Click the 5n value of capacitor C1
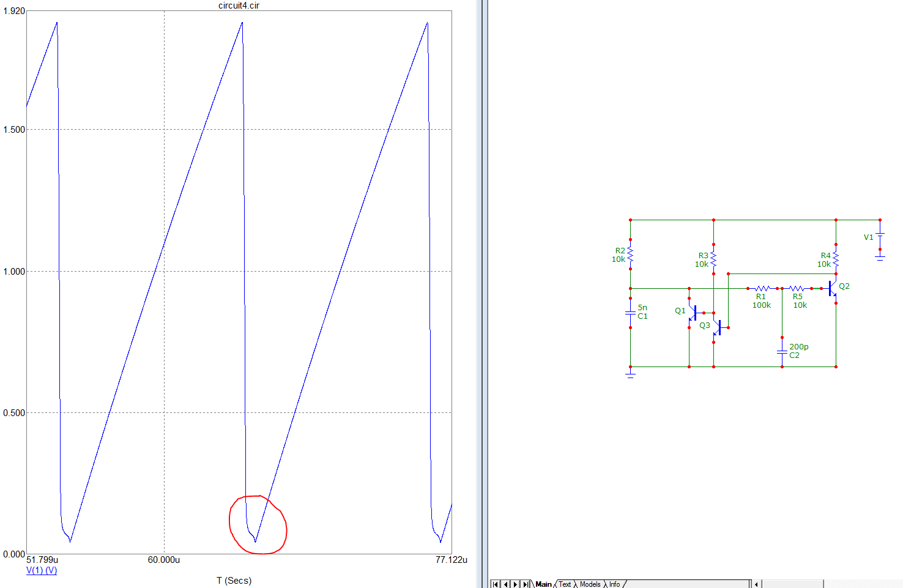 click(x=642, y=308)
